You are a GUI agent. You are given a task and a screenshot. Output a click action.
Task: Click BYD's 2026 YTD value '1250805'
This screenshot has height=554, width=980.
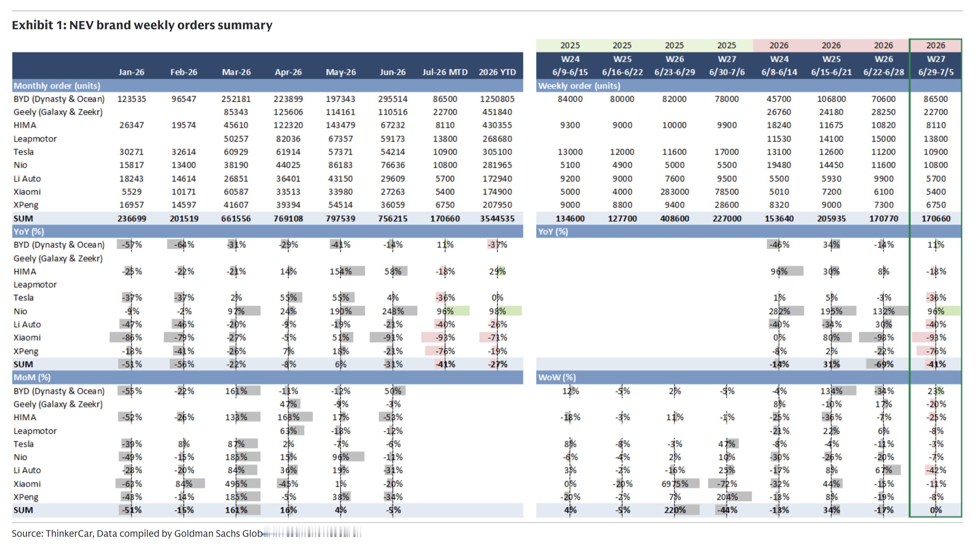[497, 99]
